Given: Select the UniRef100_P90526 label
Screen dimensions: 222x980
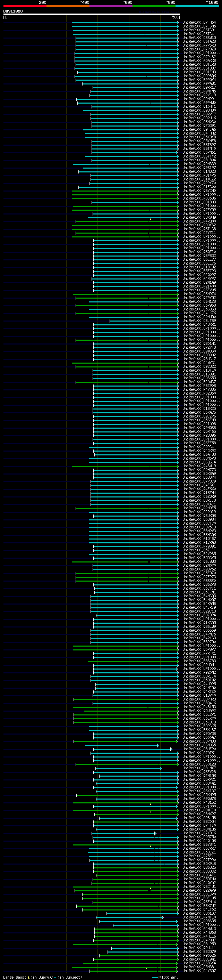Looking at the screenshot, I should pyautogui.click(x=199, y=955).
